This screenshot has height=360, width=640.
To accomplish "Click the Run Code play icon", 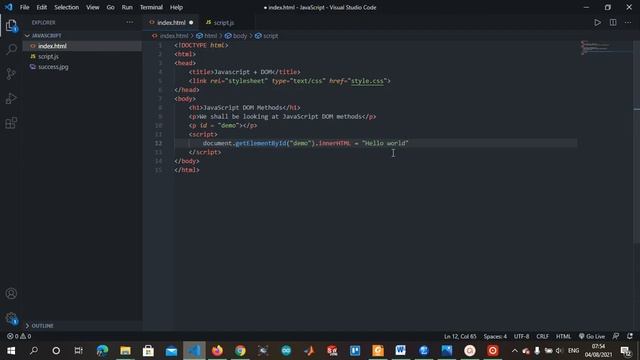I will coord(597,22).
